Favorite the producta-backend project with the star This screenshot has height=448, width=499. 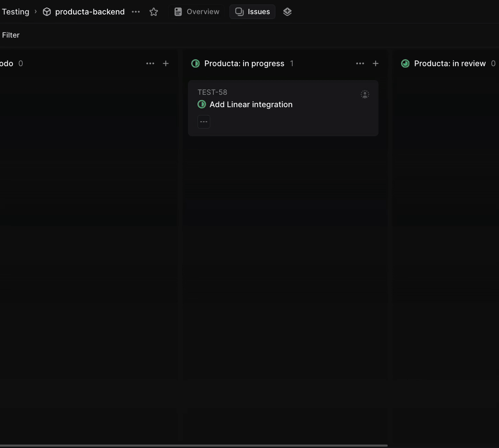pos(154,12)
